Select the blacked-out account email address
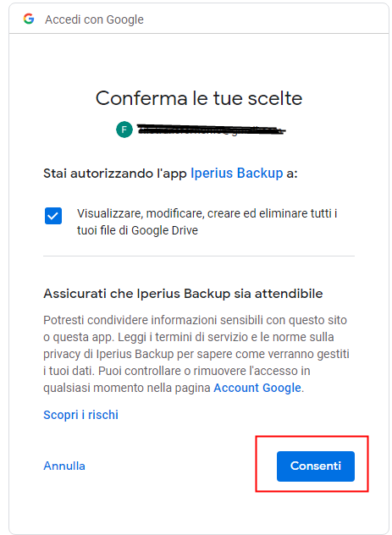Viewport: 392px width, 535px height. 211,130
